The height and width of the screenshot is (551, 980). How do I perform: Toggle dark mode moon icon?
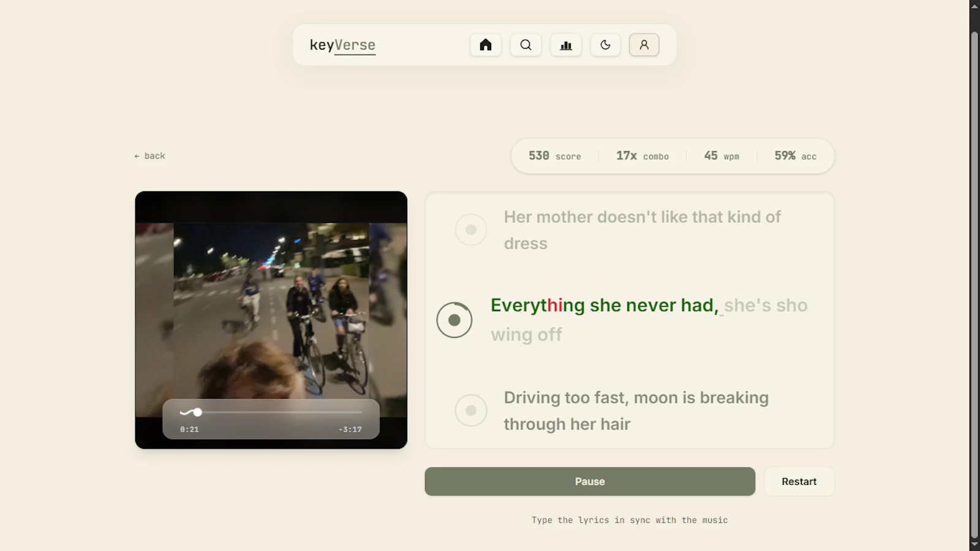[x=605, y=45]
